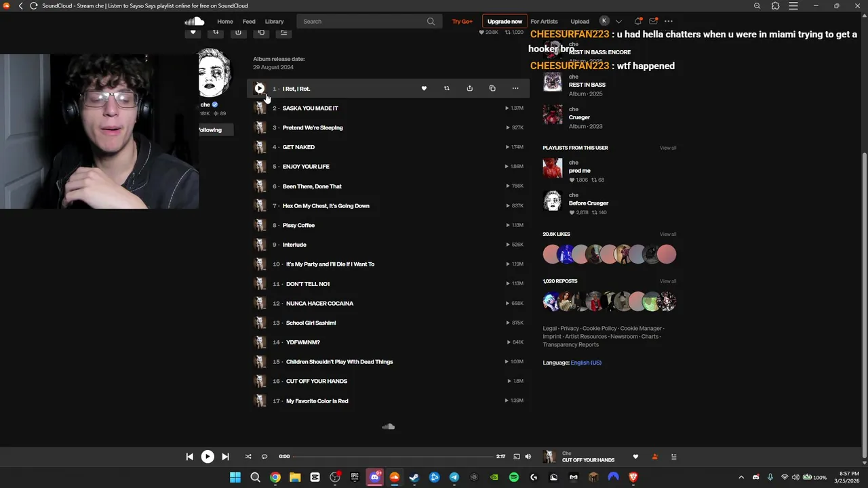Open the Library tab
The image size is (868, 488).
(x=275, y=21)
